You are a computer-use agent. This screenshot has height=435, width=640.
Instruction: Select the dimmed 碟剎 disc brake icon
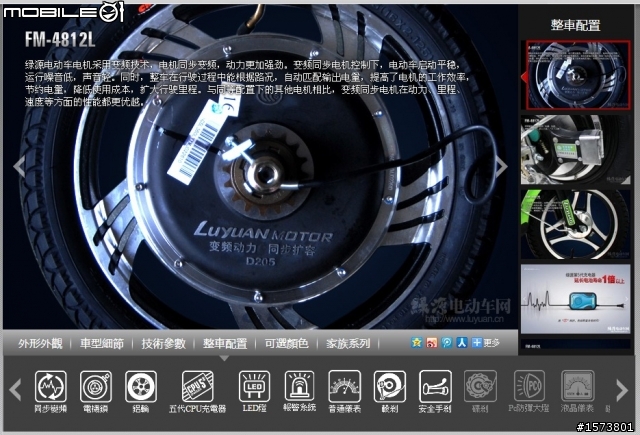(x=480, y=386)
